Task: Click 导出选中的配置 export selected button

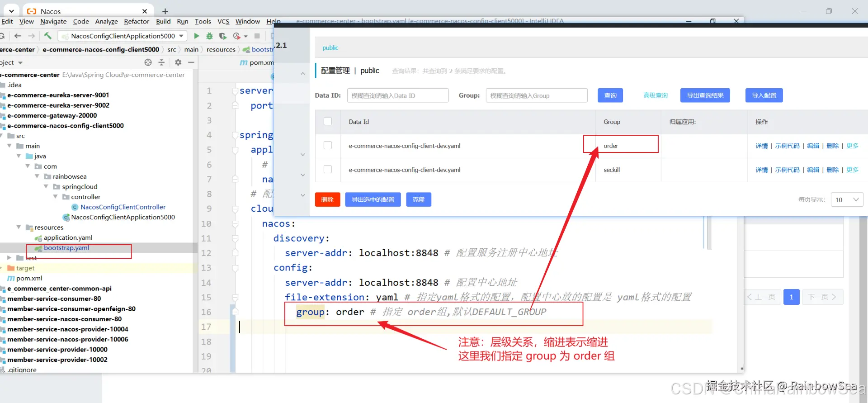Action: 373,199
